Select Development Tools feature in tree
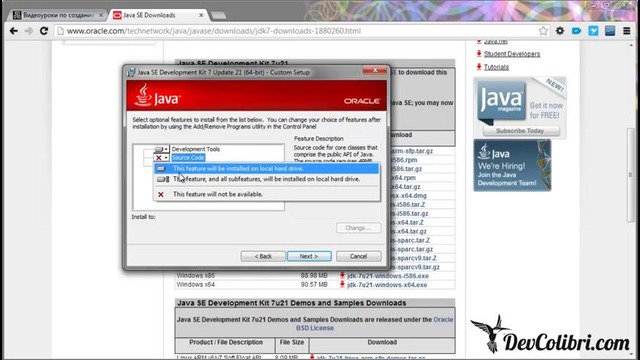The height and width of the screenshot is (360, 640). [x=196, y=149]
